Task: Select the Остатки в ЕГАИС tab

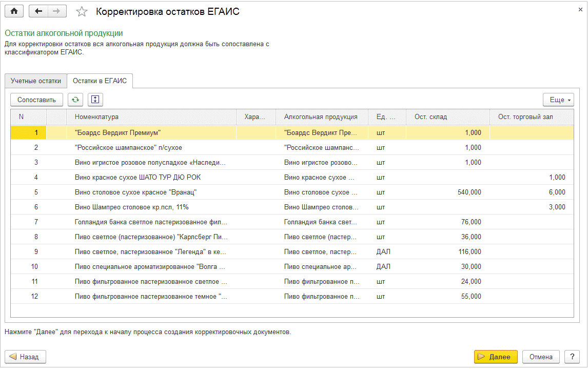Action: point(100,81)
